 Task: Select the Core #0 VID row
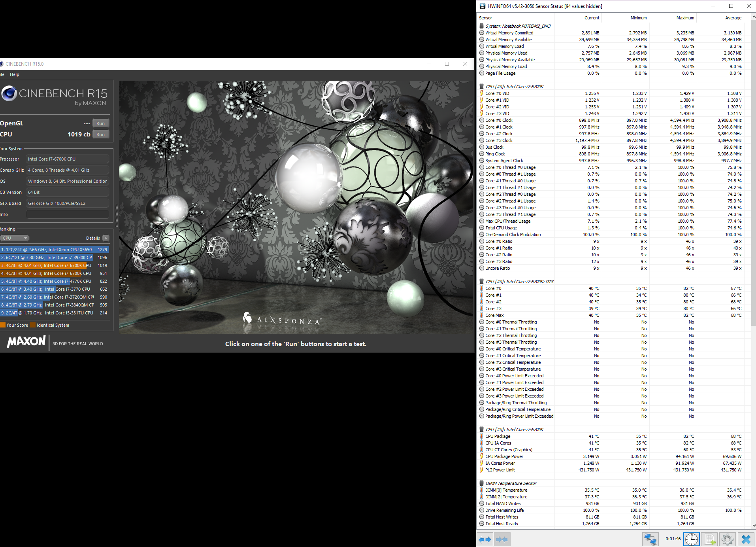(x=611, y=93)
